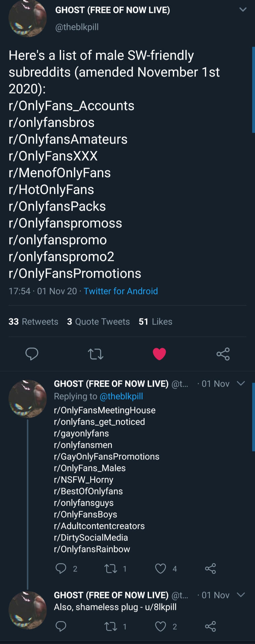Share the 'shameless plug' reply
Image resolution: width=255 pixels, height=644 pixels.
210,627
